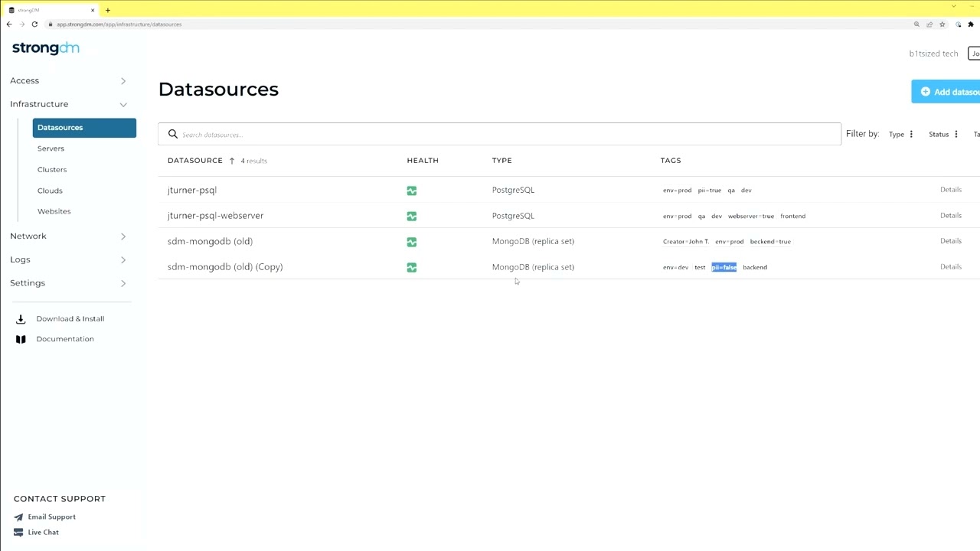Image resolution: width=980 pixels, height=551 pixels.
Task: Open the jturner-psql-webserver datasource
Action: pos(215,216)
